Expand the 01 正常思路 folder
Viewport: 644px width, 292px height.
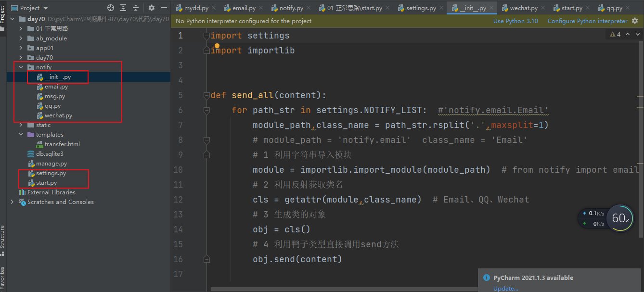pyautogui.click(x=21, y=29)
